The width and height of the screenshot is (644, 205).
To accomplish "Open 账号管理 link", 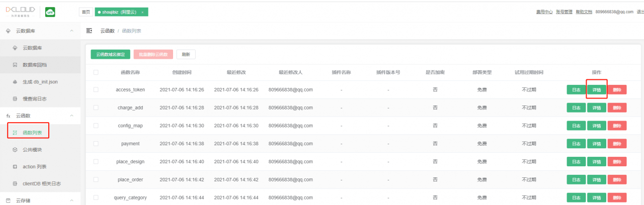I will coord(564,12).
